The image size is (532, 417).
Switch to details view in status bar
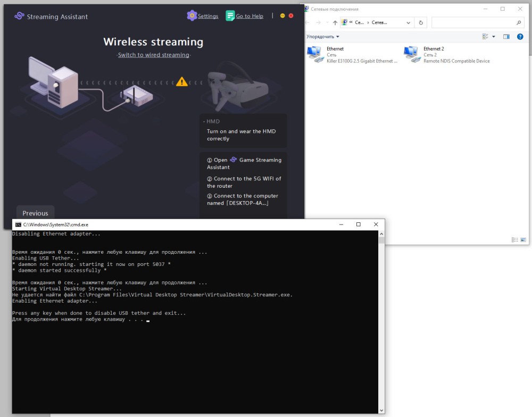click(514, 240)
